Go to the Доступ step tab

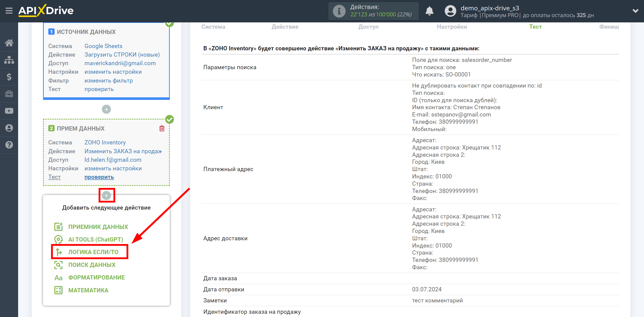click(x=368, y=27)
